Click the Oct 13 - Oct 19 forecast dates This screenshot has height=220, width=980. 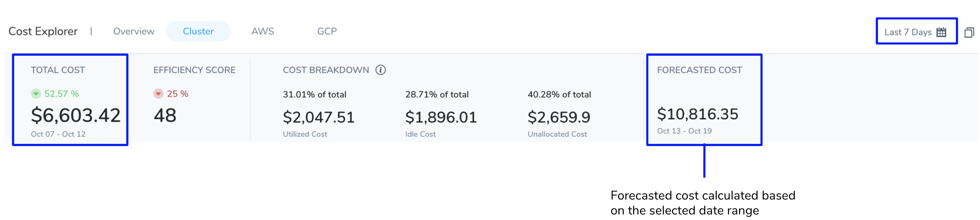[x=684, y=131]
